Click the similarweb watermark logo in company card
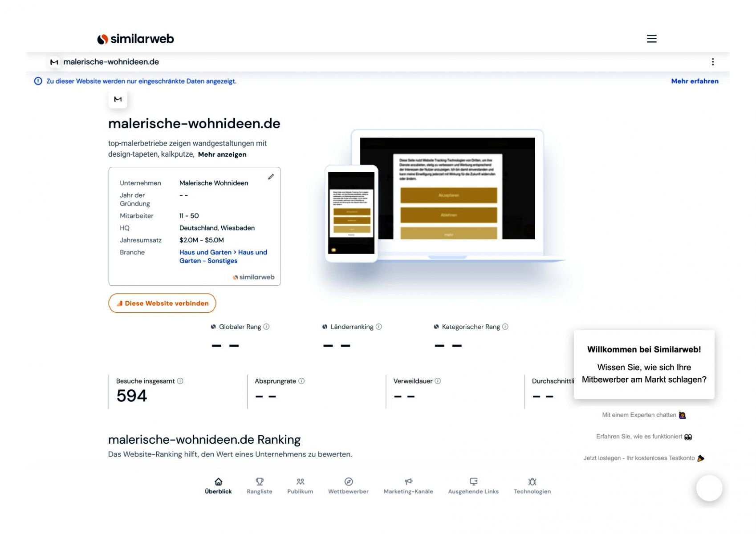Screen dimensions: 756x534 point(254,277)
